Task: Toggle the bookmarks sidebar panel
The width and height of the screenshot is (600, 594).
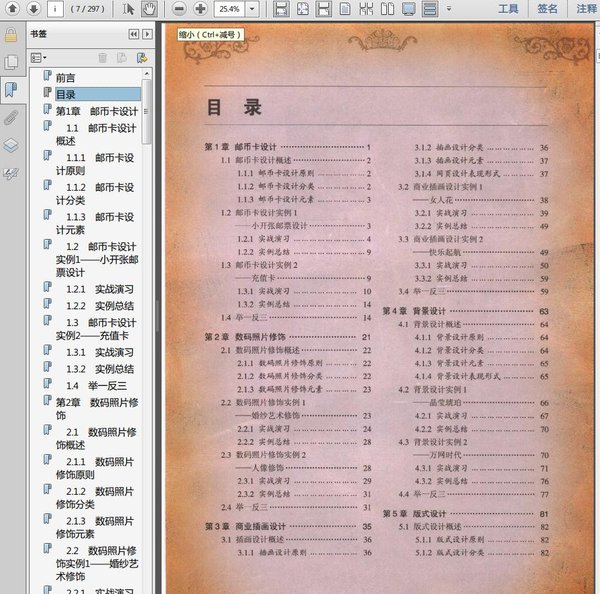Action: pos(11,90)
